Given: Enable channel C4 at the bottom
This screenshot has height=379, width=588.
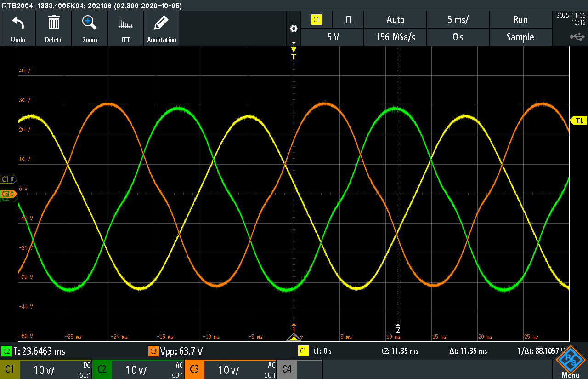Looking at the screenshot, I should 287,369.
